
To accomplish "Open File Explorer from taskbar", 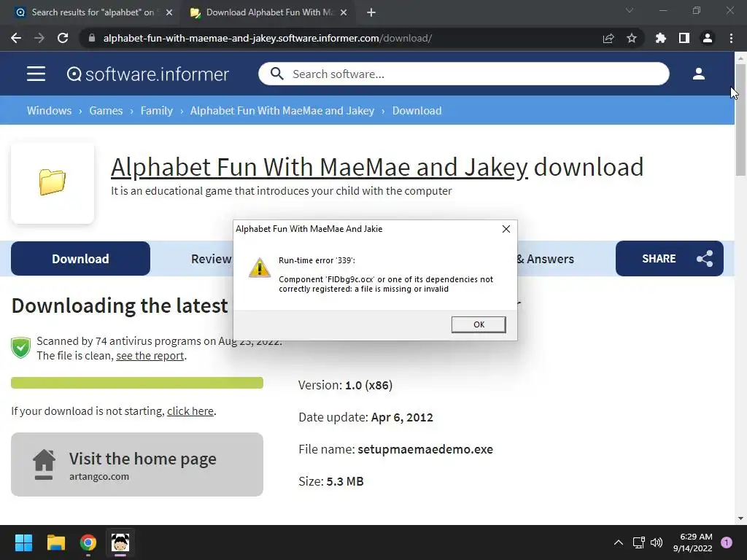I will (x=55, y=542).
